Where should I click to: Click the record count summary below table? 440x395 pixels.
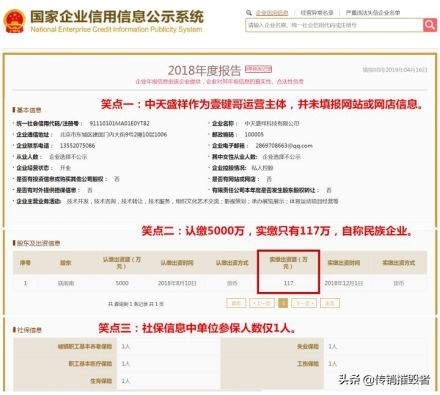(x=136, y=304)
